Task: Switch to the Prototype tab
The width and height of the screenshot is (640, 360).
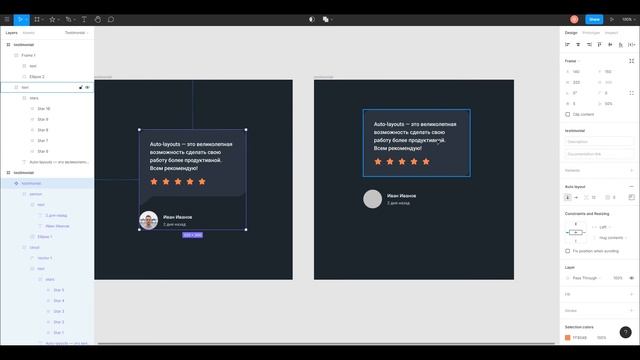Action: (x=591, y=33)
